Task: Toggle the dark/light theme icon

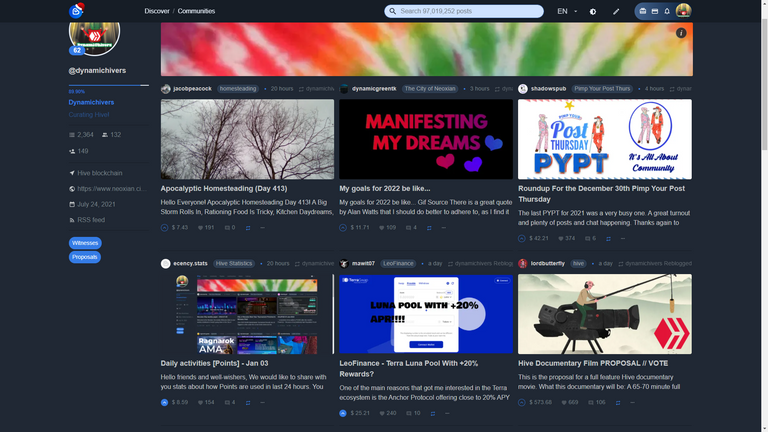Action: coord(593,11)
